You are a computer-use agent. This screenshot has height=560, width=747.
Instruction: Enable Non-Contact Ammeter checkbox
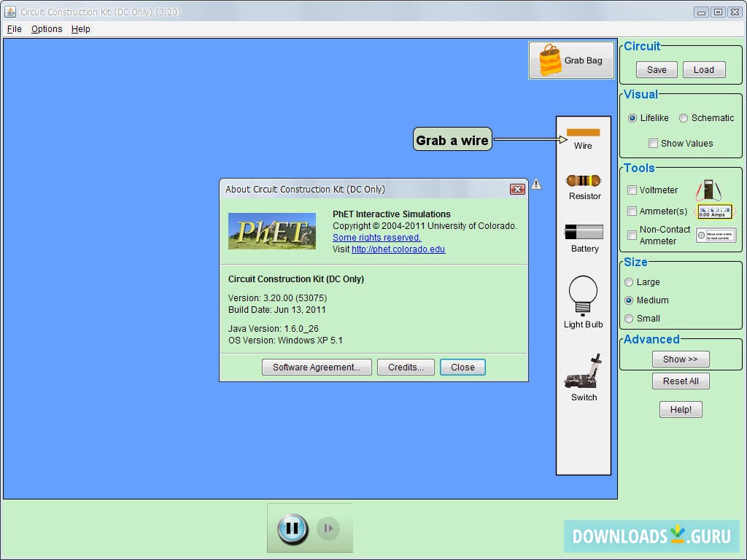tap(632, 235)
